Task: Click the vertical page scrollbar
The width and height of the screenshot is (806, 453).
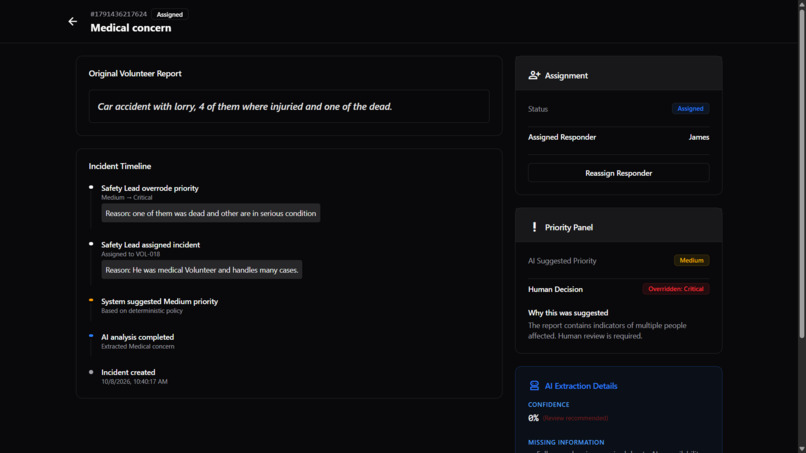Action: 801,175
